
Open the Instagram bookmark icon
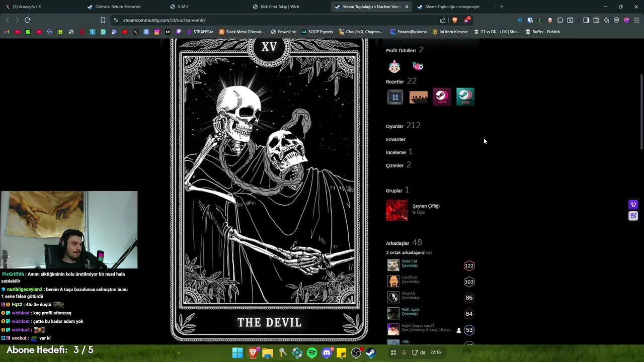point(157,32)
